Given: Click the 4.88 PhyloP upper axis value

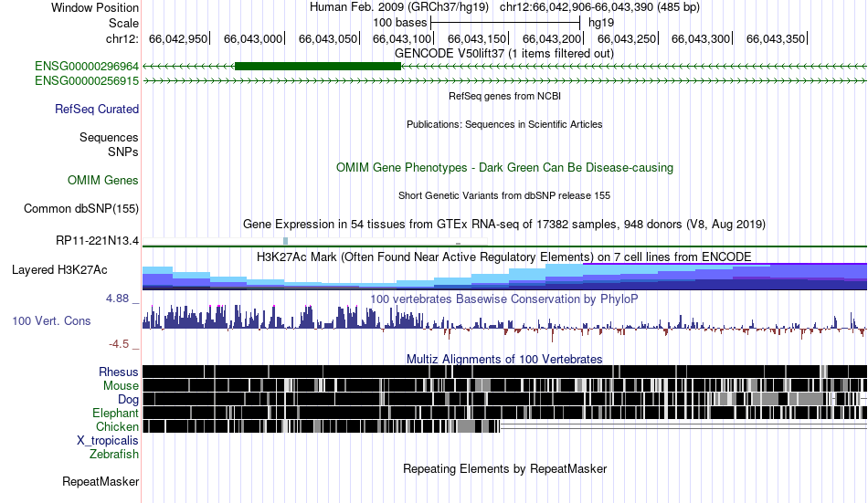Looking at the screenshot, I should [117, 299].
